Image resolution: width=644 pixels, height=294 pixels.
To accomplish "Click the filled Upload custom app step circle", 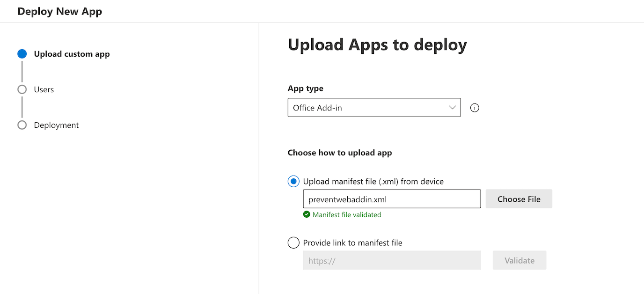I will tap(22, 53).
